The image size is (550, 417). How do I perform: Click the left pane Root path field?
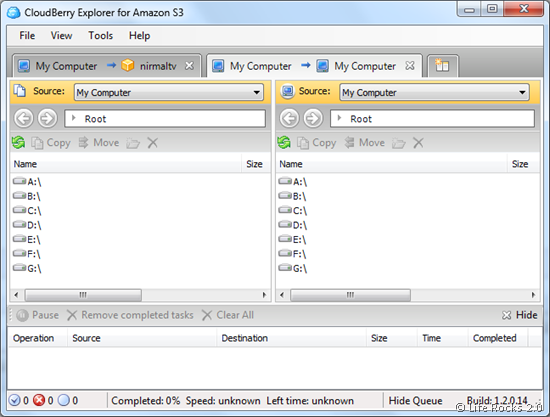coord(165,119)
